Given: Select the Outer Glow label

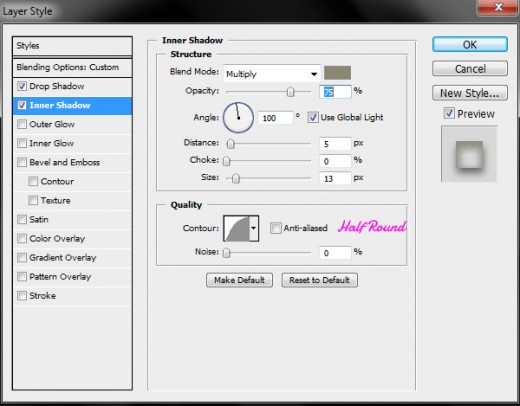Looking at the screenshot, I should point(52,124).
